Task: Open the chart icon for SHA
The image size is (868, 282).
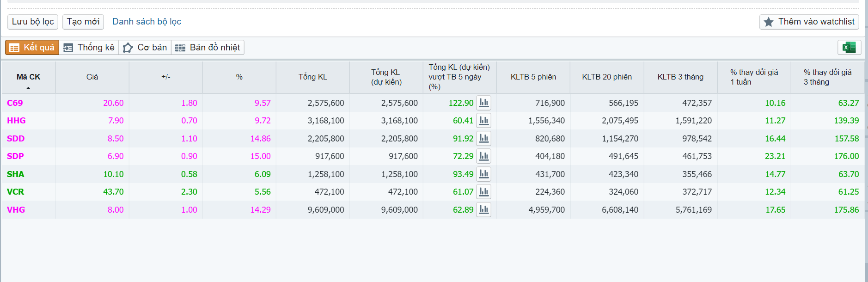Action: (x=483, y=174)
